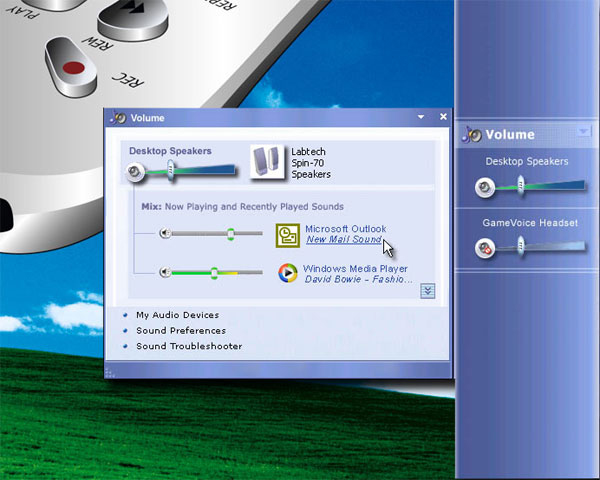
Task: Set the Microsoft Outlook volume slider thumb
Action: (230, 233)
